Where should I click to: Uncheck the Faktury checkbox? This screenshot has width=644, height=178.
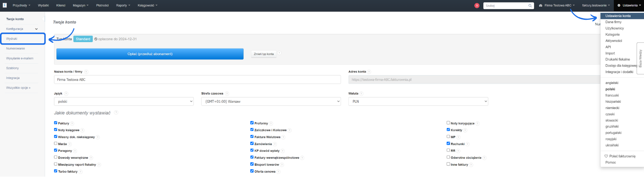coord(56,123)
